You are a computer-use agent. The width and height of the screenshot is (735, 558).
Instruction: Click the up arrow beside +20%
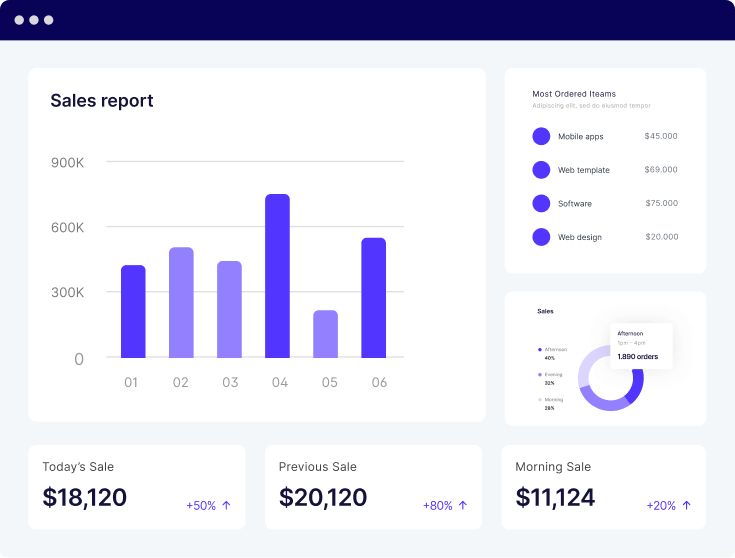tap(686, 506)
